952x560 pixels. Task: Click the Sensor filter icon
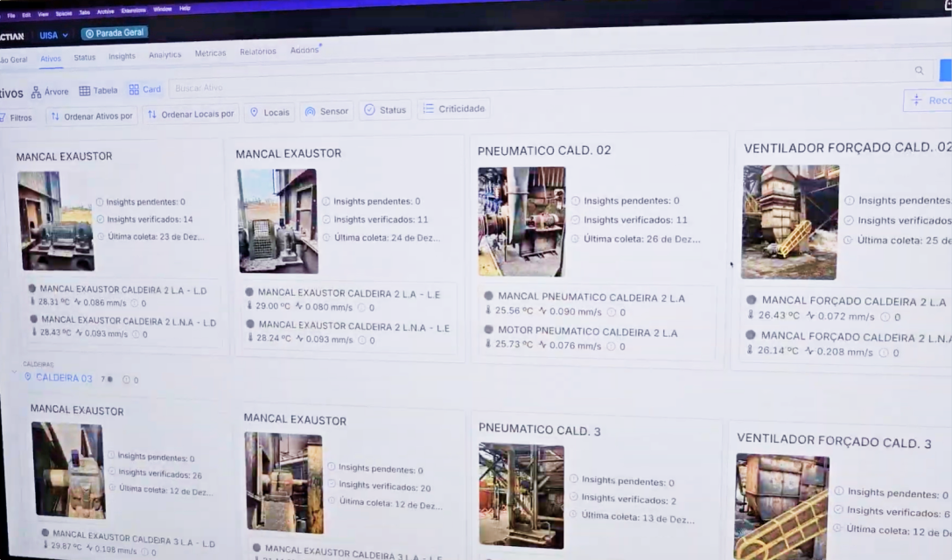(x=309, y=112)
